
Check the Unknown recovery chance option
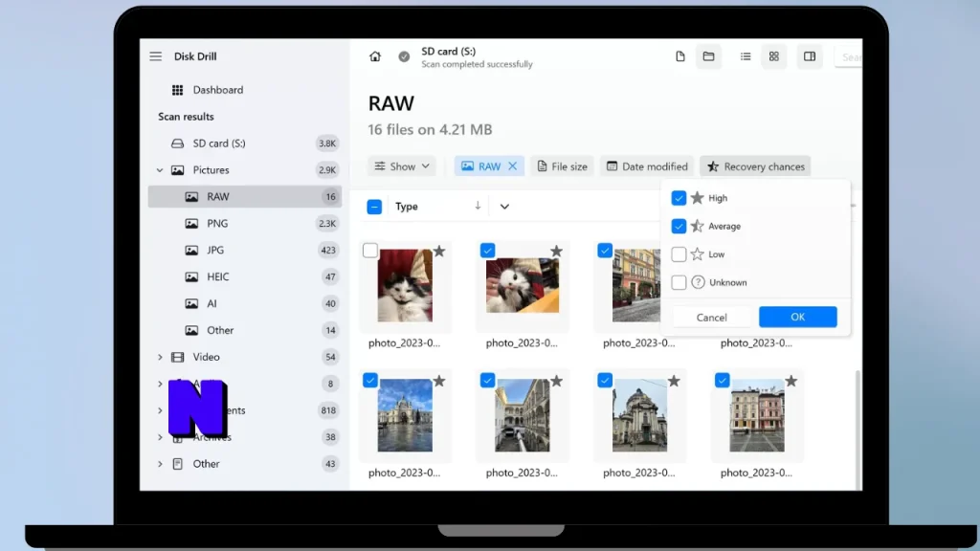[x=679, y=282]
